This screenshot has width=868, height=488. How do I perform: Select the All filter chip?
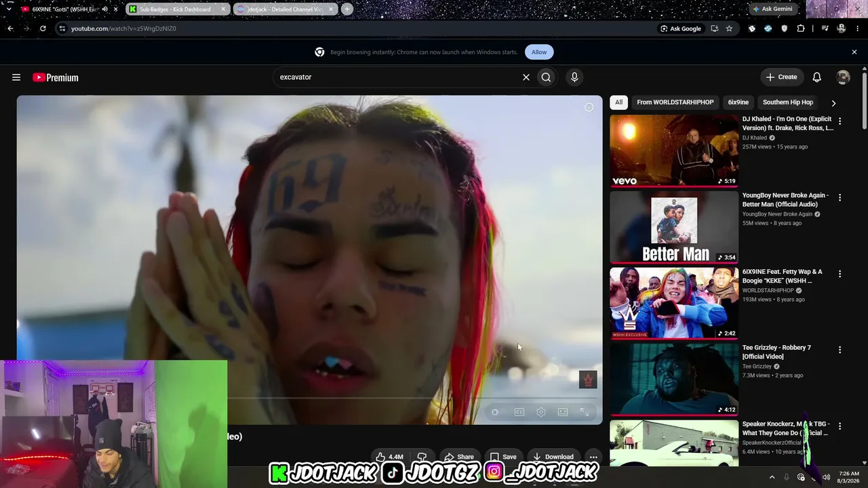click(x=618, y=102)
